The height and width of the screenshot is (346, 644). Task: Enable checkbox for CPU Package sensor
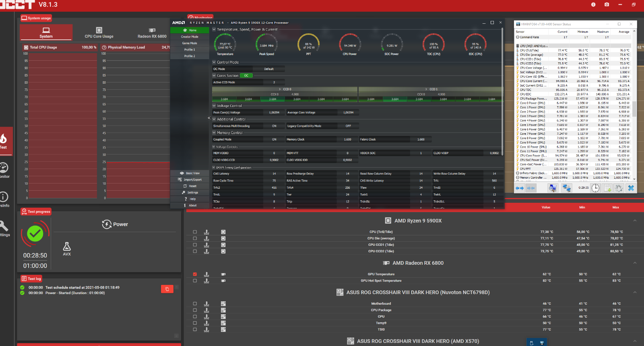tap(195, 310)
